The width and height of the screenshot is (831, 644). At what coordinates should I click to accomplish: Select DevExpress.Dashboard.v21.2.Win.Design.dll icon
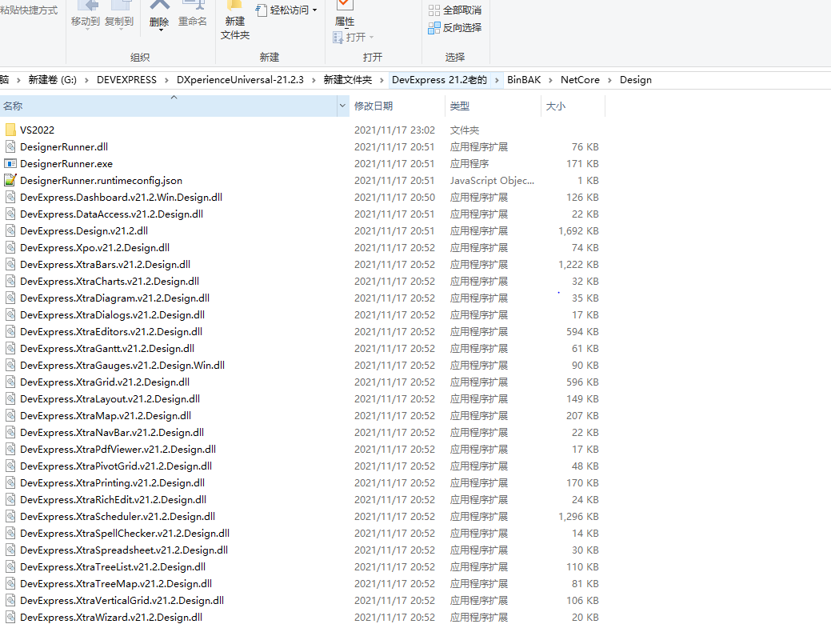click(10, 197)
